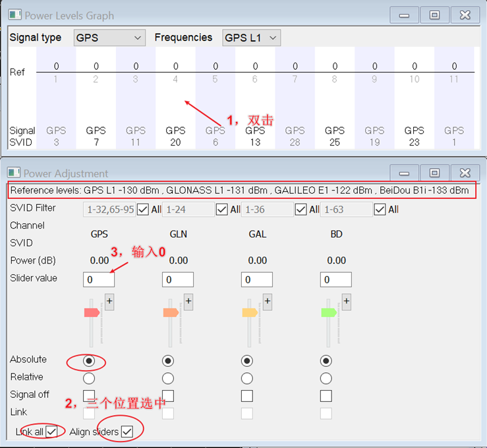The height and width of the screenshot is (448, 487).
Task: Open the Signal type GPS dropdown
Action: pos(109,38)
